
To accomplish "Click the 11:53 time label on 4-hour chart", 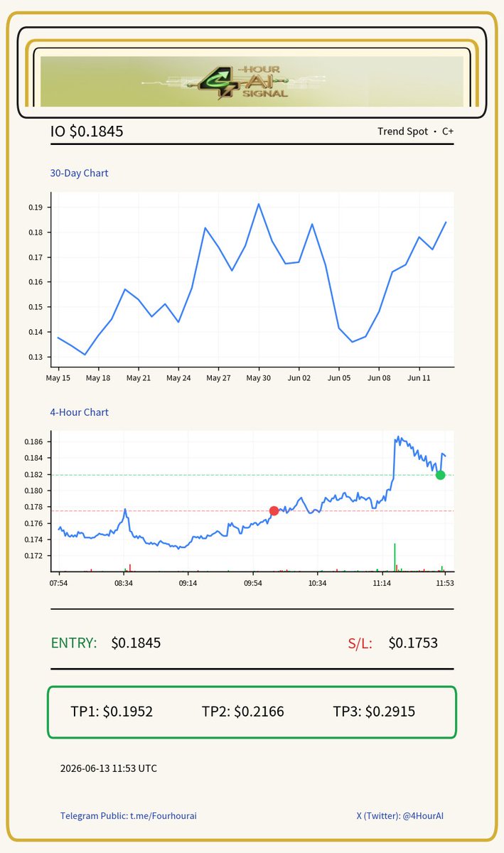I will point(445,583).
